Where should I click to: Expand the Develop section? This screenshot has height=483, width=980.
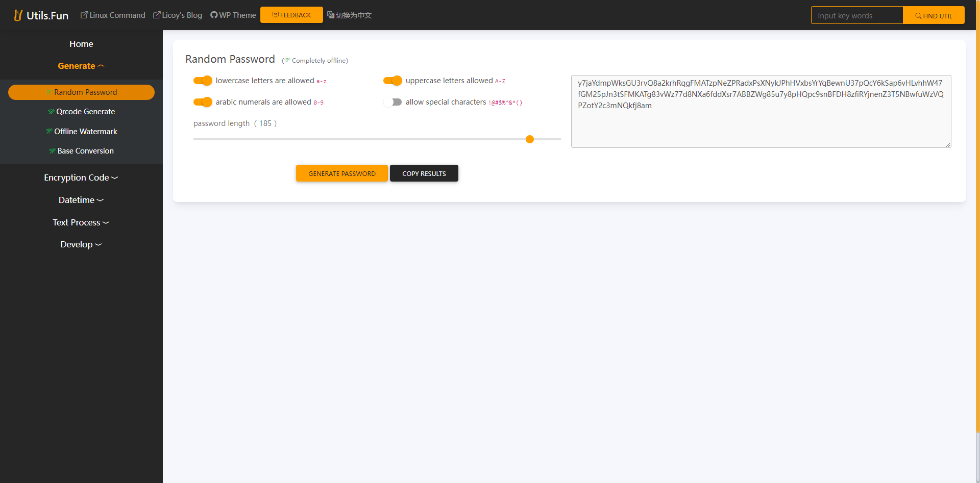[x=81, y=244]
